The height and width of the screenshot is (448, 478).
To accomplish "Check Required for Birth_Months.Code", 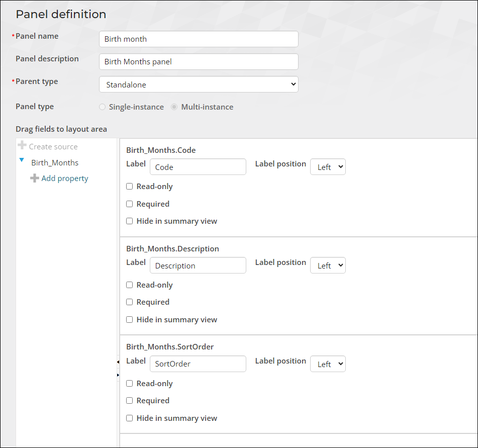I will [130, 204].
